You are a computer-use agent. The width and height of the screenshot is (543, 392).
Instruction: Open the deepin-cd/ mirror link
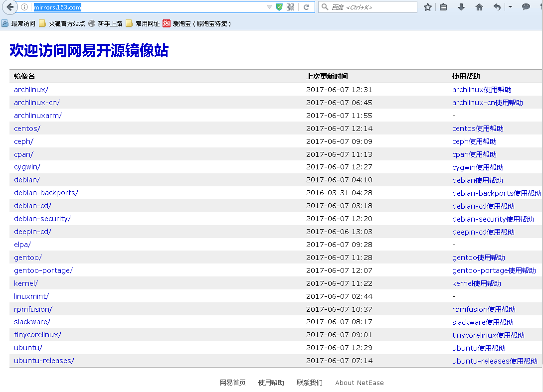[32, 232]
